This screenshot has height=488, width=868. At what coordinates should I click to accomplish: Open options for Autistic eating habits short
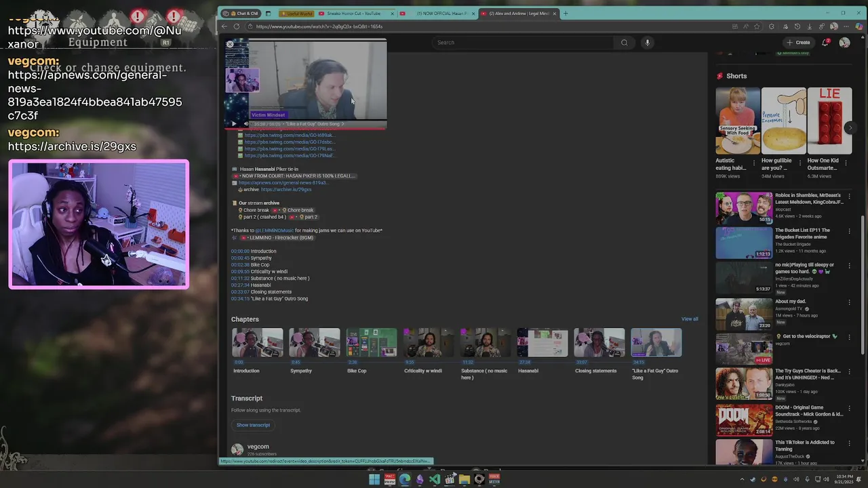[x=754, y=163]
